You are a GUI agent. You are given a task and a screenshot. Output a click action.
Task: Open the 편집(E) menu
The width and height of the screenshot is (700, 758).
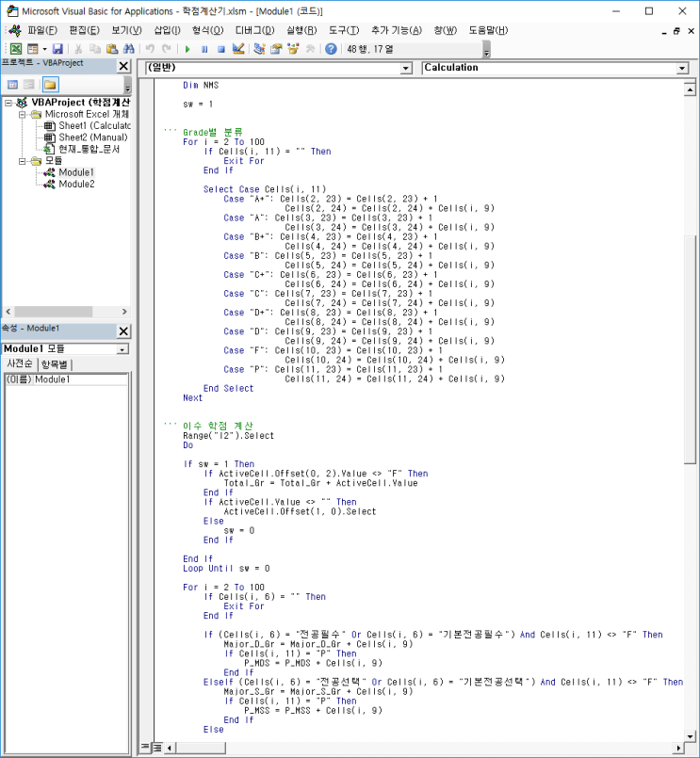point(84,30)
